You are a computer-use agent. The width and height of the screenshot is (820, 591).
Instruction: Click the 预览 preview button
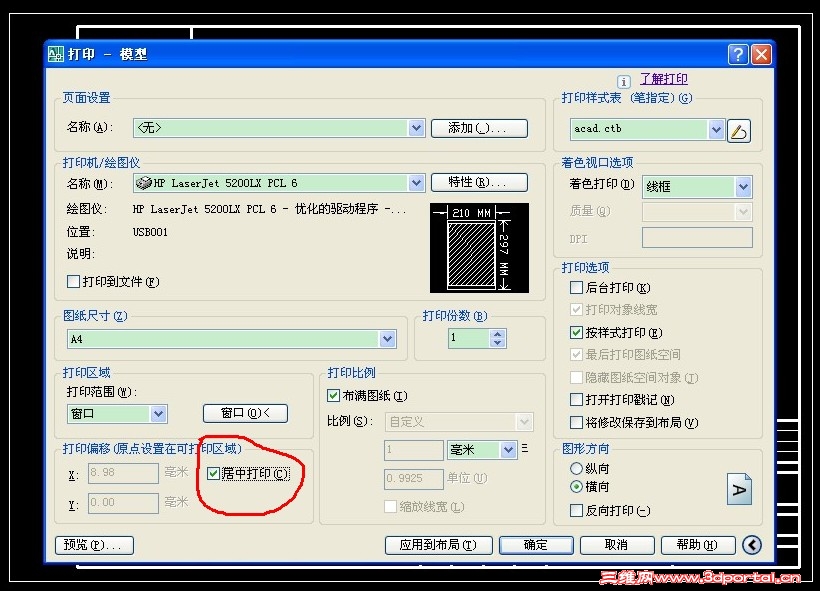pos(94,545)
